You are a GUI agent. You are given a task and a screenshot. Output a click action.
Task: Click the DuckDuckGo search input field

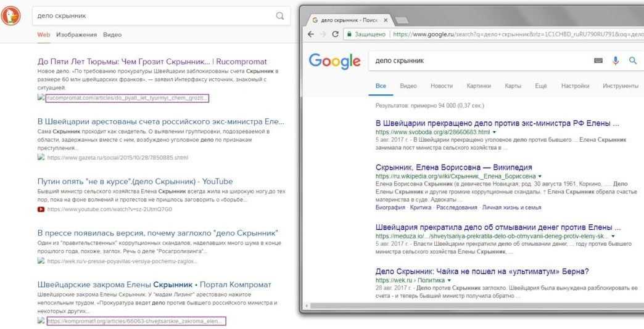[154, 16]
